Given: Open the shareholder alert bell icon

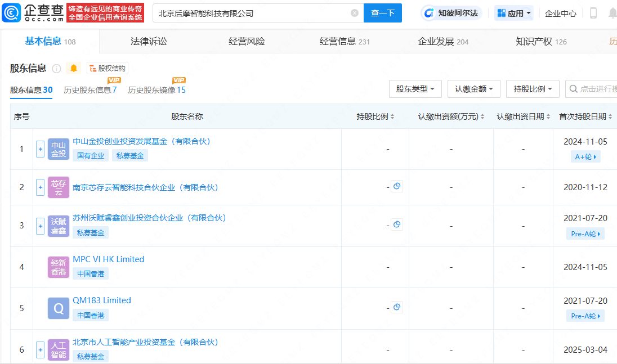Looking at the screenshot, I should (x=74, y=68).
